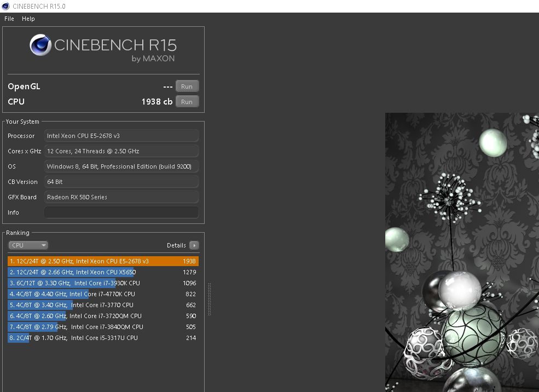Click the CB Version field 64 Bit
The width and height of the screenshot is (539, 392).
[121, 182]
